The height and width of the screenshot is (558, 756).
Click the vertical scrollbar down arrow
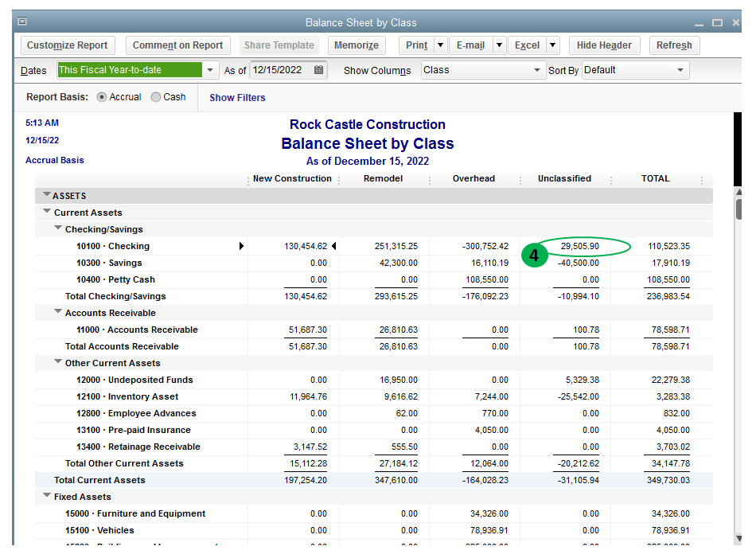(738, 538)
